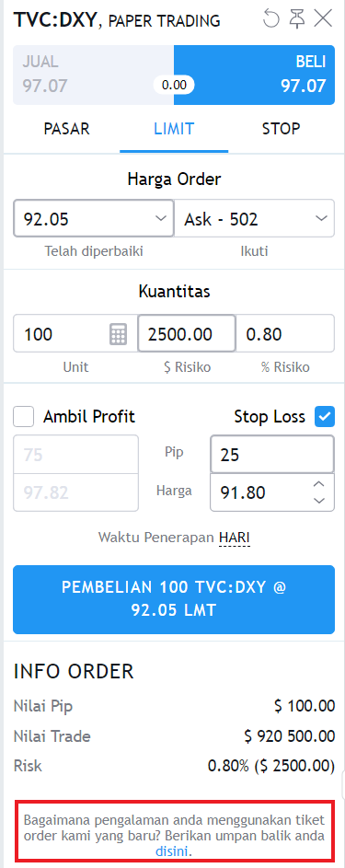Increase Stop Loss price with up arrow

318,484
